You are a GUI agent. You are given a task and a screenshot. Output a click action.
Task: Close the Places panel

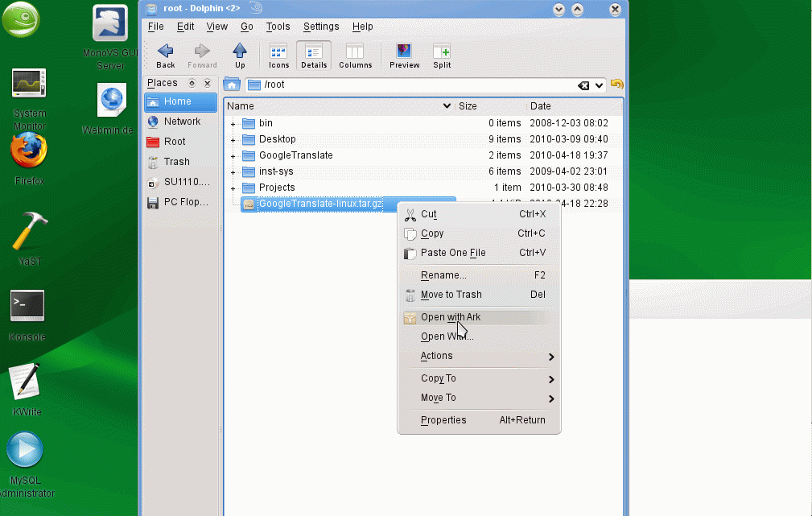point(207,83)
